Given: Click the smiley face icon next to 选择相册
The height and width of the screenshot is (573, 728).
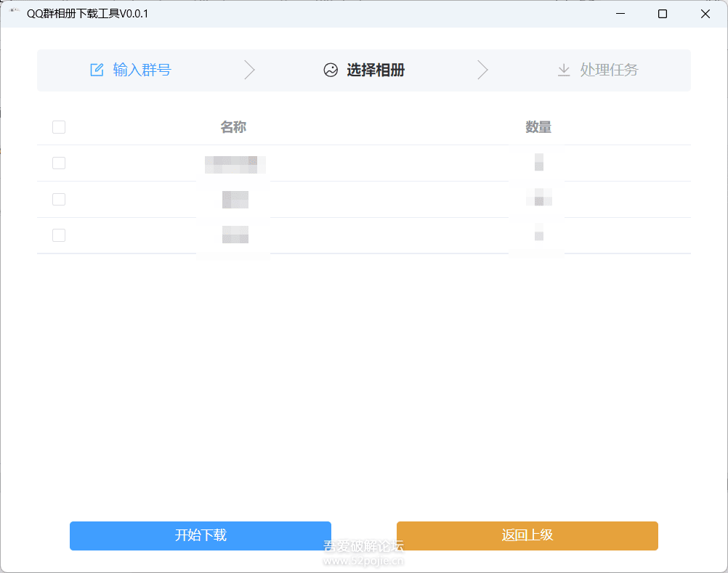Looking at the screenshot, I should point(331,70).
